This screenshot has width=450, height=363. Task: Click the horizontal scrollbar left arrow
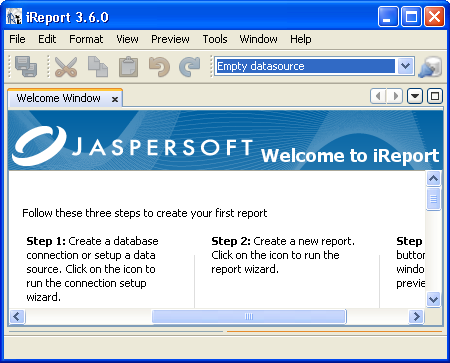tap(17, 316)
